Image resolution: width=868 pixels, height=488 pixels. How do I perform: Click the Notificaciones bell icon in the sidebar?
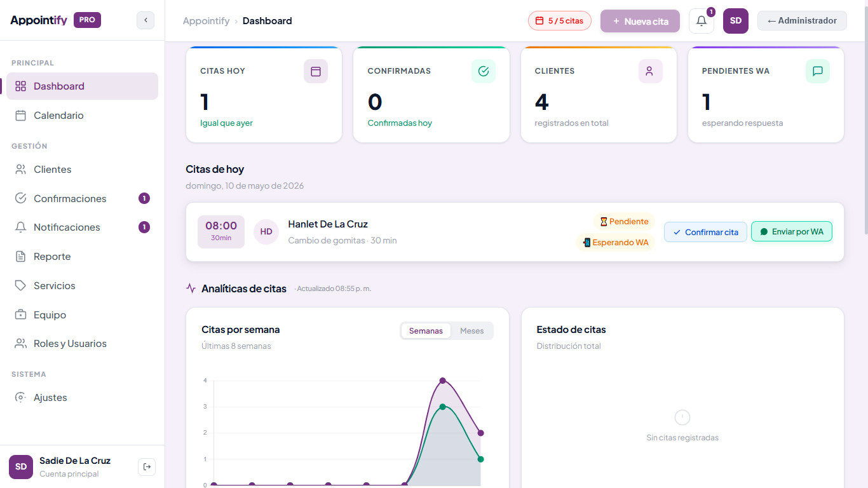click(x=21, y=227)
